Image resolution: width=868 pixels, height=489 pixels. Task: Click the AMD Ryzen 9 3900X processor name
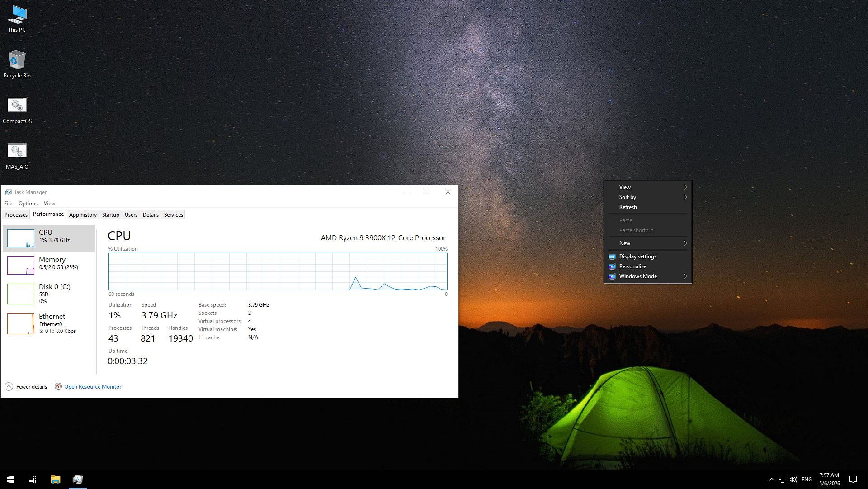tap(383, 238)
